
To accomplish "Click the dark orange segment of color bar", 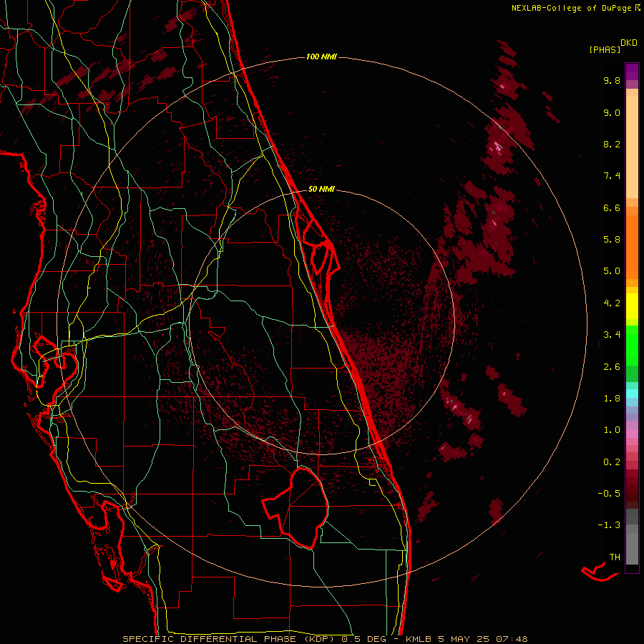I will 632,246.
